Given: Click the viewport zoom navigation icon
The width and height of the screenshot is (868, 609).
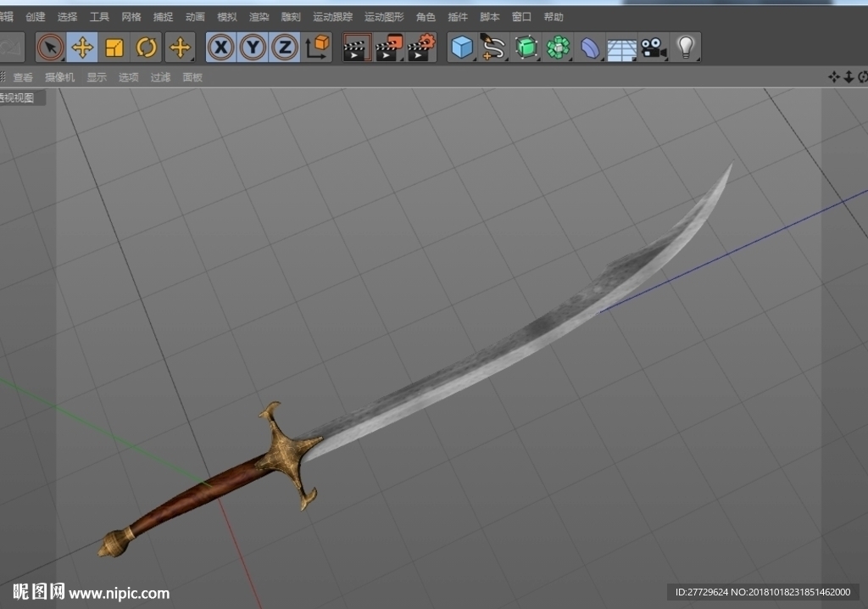Looking at the screenshot, I should pyautogui.click(x=849, y=77).
